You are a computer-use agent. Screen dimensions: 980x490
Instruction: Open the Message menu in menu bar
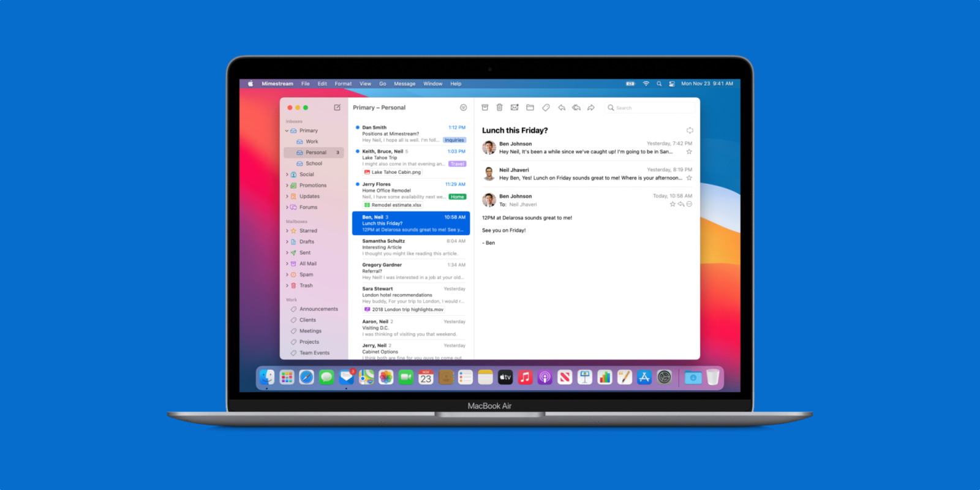[404, 84]
